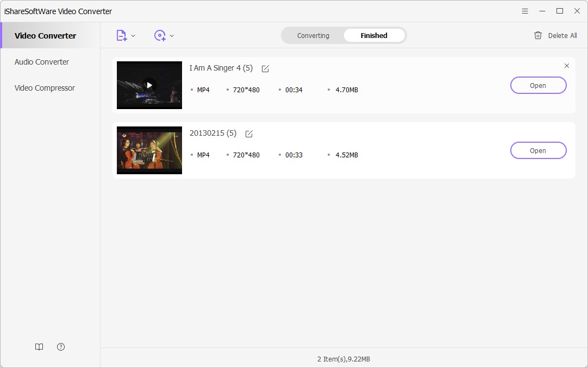Viewport: 588px width, 368px height.
Task: Switch to the Converting tab
Action: tap(313, 36)
